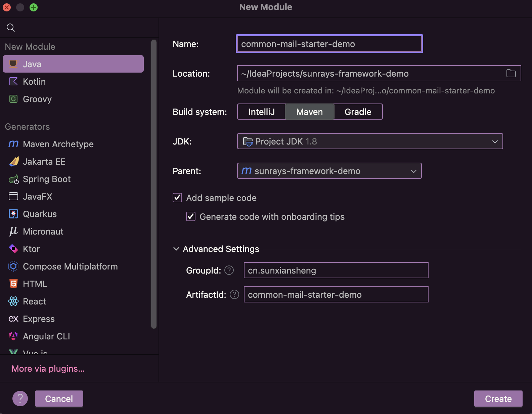Click the Quarkus label in generators

click(x=40, y=214)
